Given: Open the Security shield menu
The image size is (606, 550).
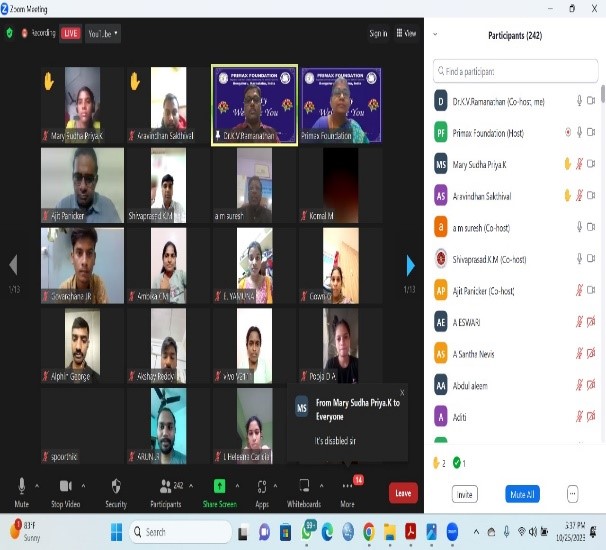Looking at the screenshot, I should pyautogui.click(x=116, y=492).
